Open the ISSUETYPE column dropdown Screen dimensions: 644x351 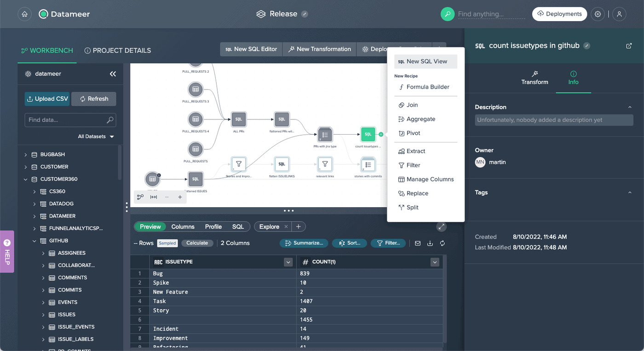pos(287,261)
